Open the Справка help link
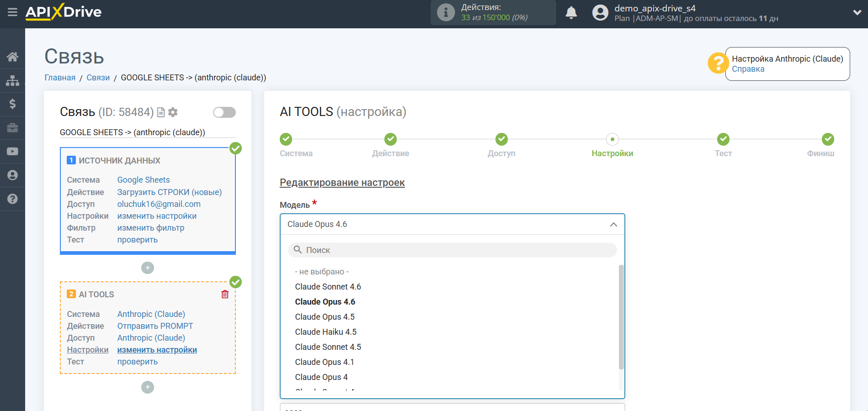Screen dimensions: 868x411 [748, 69]
